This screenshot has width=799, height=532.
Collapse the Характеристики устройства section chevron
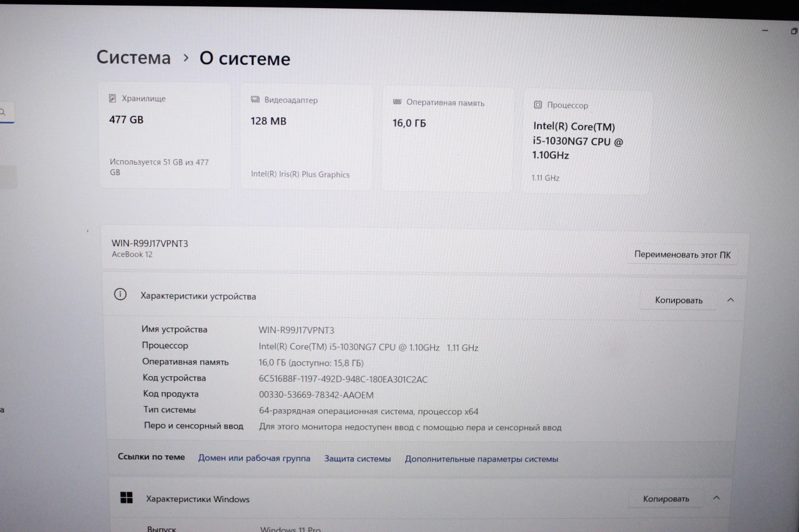(x=730, y=300)
